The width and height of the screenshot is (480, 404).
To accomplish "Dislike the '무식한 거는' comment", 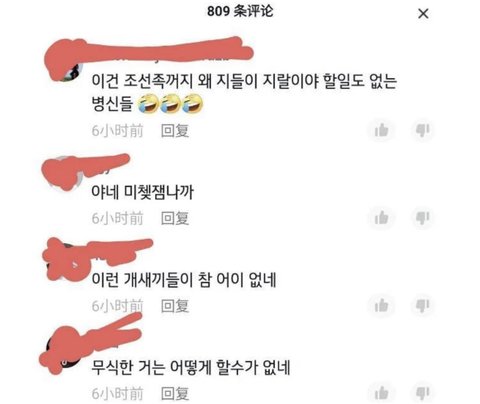I will (423, 393).
